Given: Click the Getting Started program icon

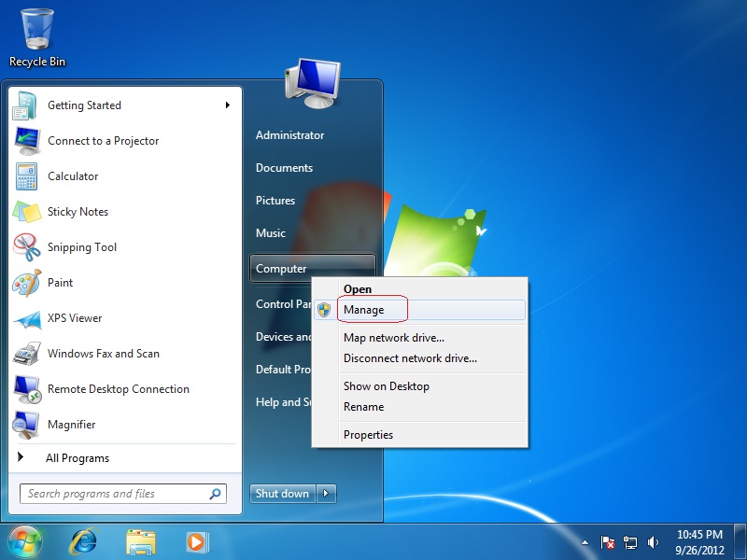Looking at the screenshot, I should (25, 105).
